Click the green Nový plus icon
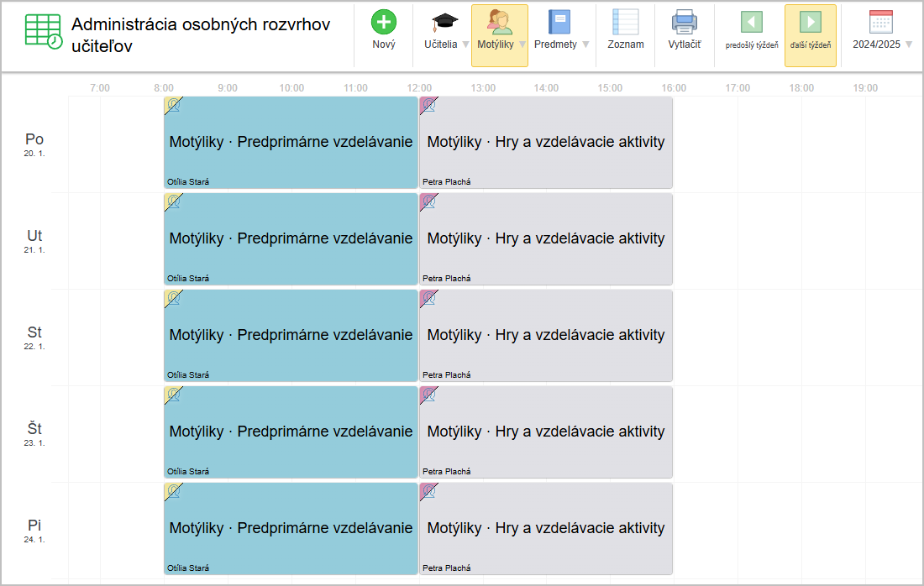The width and height of the screenshot is (924, 586). click(384, 23)
